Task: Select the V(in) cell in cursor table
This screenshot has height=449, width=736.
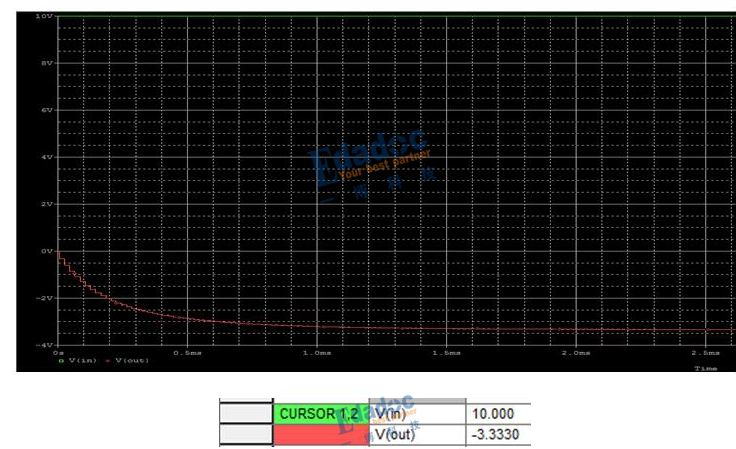Action: tap(417, 414)
